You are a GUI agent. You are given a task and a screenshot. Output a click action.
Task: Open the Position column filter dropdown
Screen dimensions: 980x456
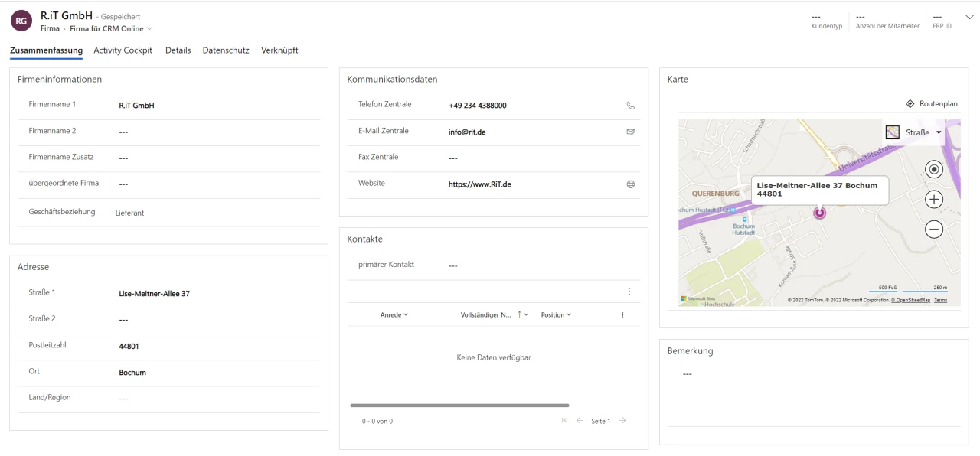[x=570, y=314]
